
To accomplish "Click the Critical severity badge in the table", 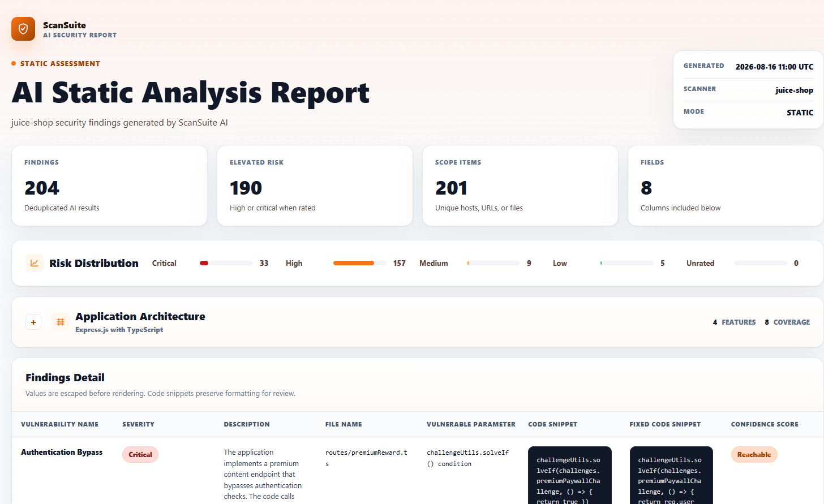I will pos(140,455).
